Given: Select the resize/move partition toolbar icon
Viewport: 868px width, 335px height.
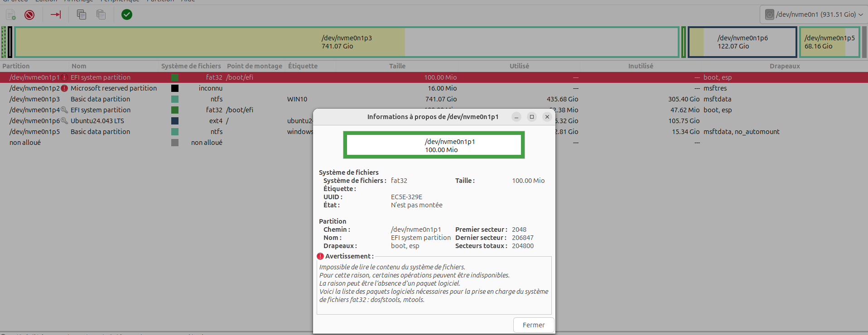Looking at the screenshot, I should (x=56, y=15).
